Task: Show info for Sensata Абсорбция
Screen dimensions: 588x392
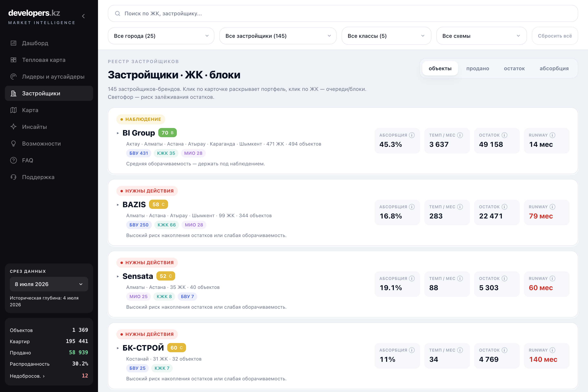Action: [x=412, y=278]
